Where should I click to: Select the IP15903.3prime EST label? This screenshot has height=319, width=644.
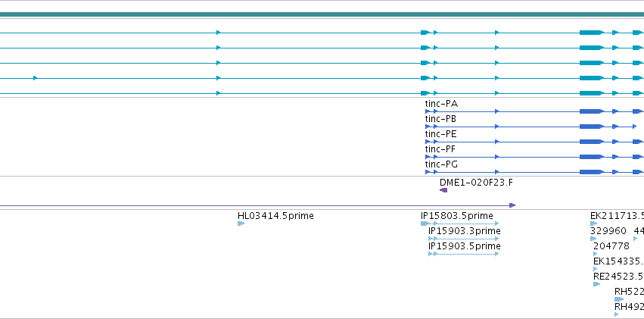tap(464, 231)
